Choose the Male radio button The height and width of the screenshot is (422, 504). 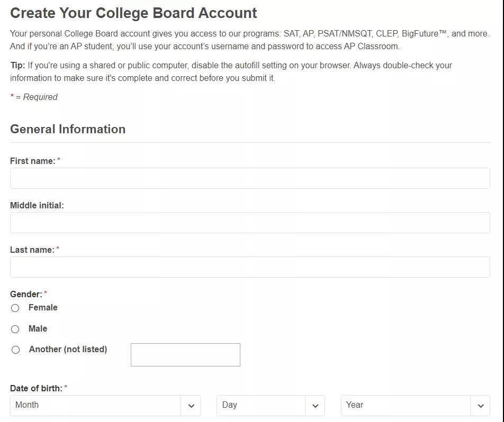coord(15,329)
